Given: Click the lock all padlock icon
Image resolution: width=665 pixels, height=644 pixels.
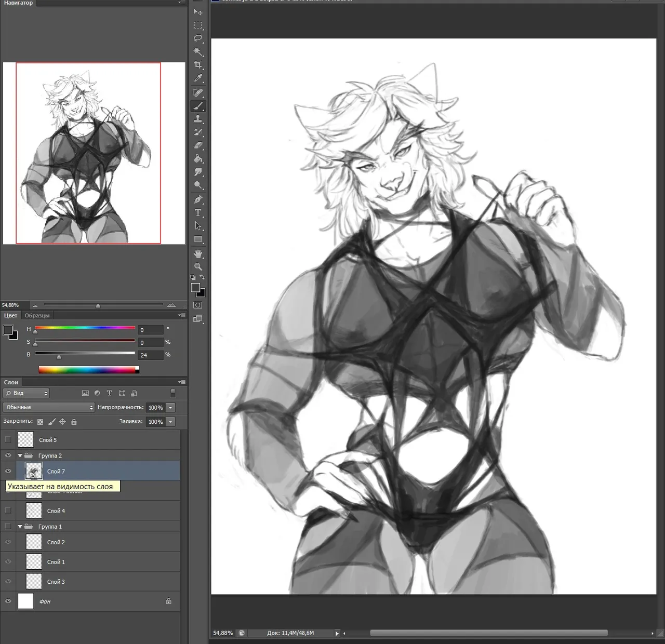Looking at the screenshot, I should point(74,422).
